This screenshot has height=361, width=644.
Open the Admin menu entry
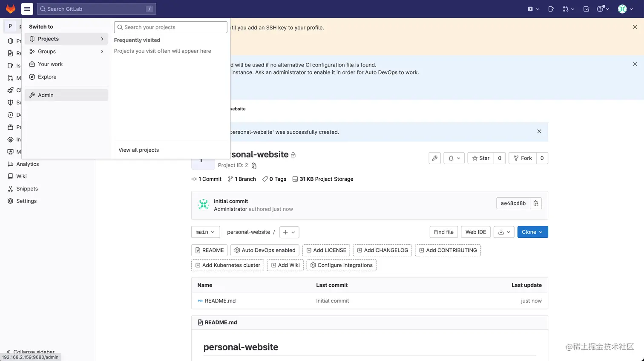click(x=66, y=95)
